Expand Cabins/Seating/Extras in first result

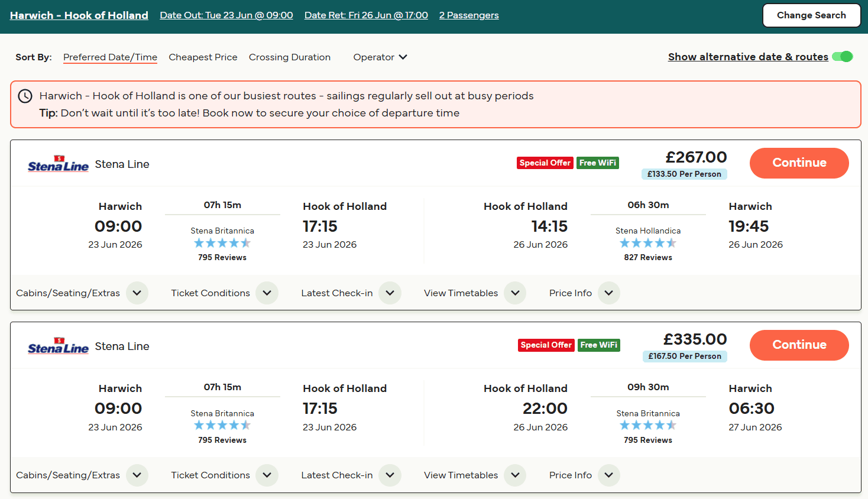[137, 293]
